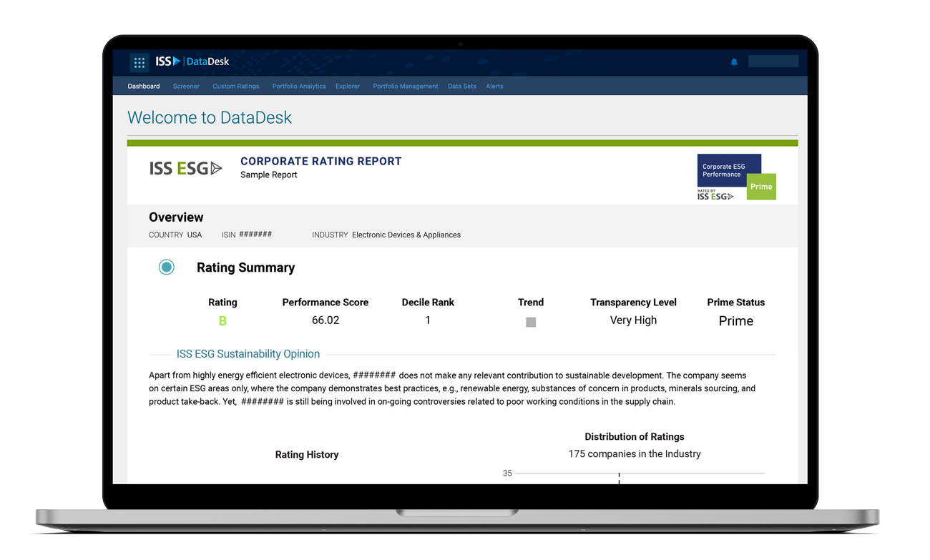Click the Sample Report subtitle
The height and width of the screenshot is (560, 930).
point(269,175)
